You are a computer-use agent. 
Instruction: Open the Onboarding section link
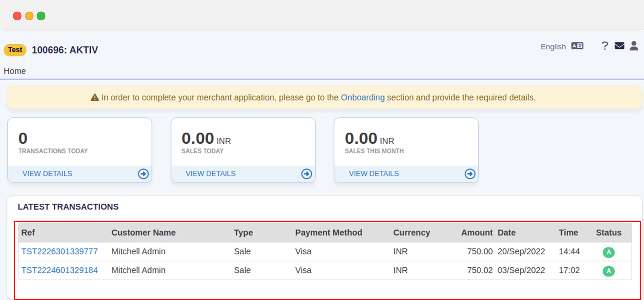click(x=363, y=98)
